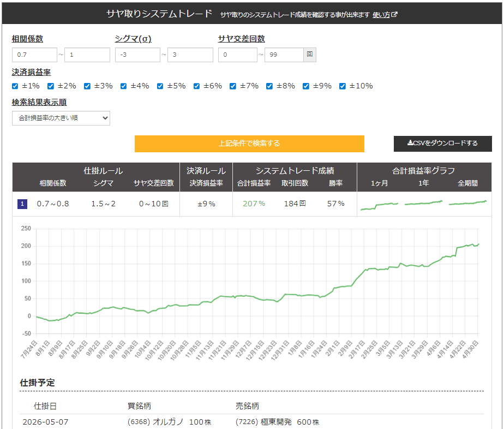504x429 pixels.
Task: Click the 0～10回 crossing count cell
Action: (154, 204)
